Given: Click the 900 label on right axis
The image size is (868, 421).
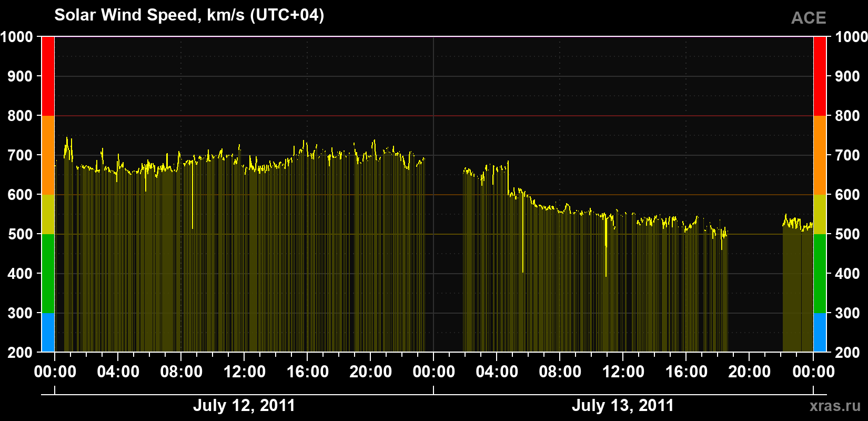Looking at the screenshot, I should 847,76.
